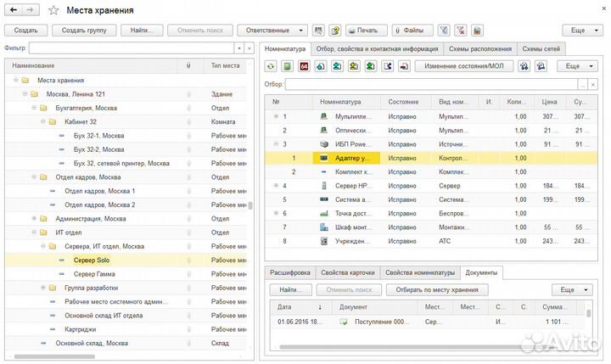Click into the Фильтр input field
Screen dimensions: 611x364
click(132, 48)
